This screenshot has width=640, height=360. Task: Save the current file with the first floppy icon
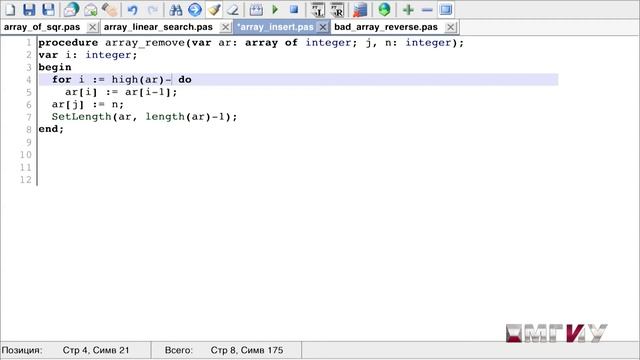[29, 9]
